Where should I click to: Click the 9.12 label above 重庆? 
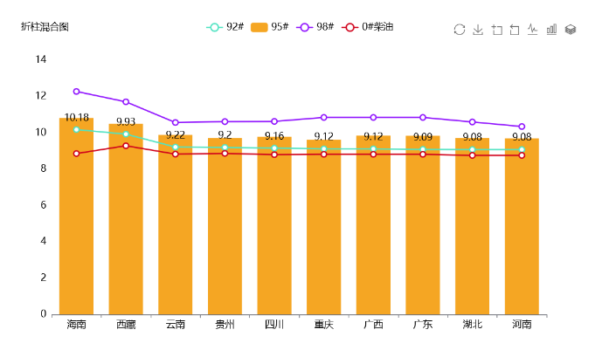click(x=323, y=136)
